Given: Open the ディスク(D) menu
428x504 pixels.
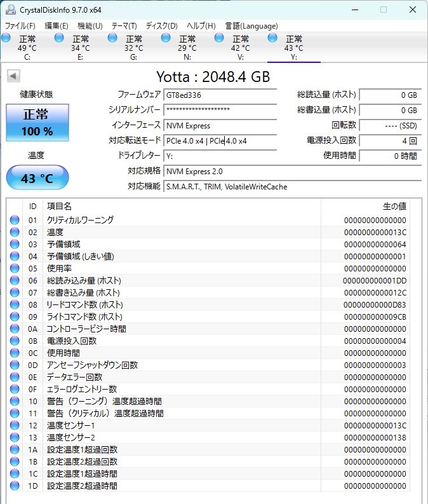Looking at the screenshot, I should pos(161,25).
